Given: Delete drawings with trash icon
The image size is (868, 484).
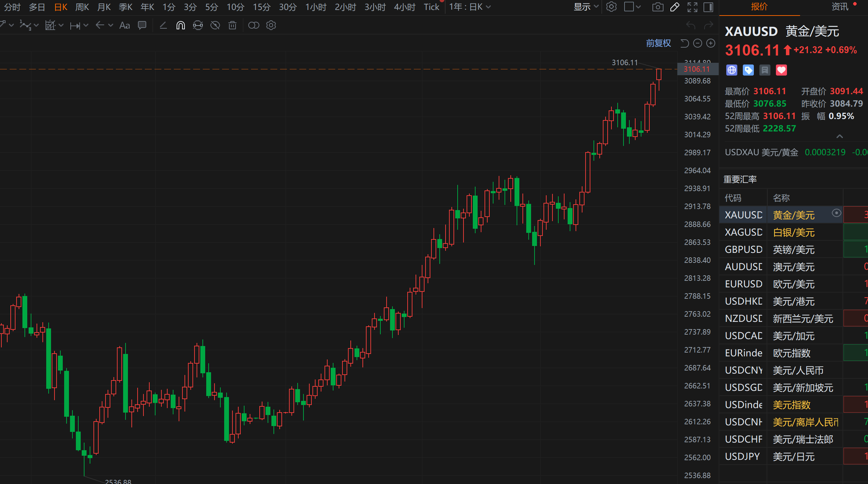Looking at the screenshot, I should [232, 26].
